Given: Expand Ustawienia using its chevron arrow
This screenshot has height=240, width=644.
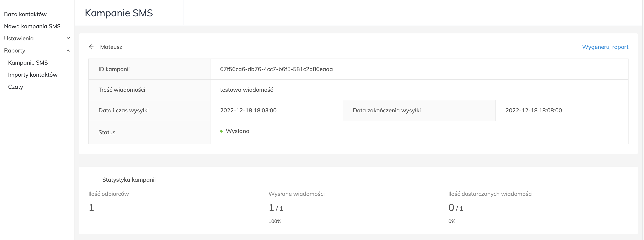Looking at the screenshot, I should coord(68,38).
